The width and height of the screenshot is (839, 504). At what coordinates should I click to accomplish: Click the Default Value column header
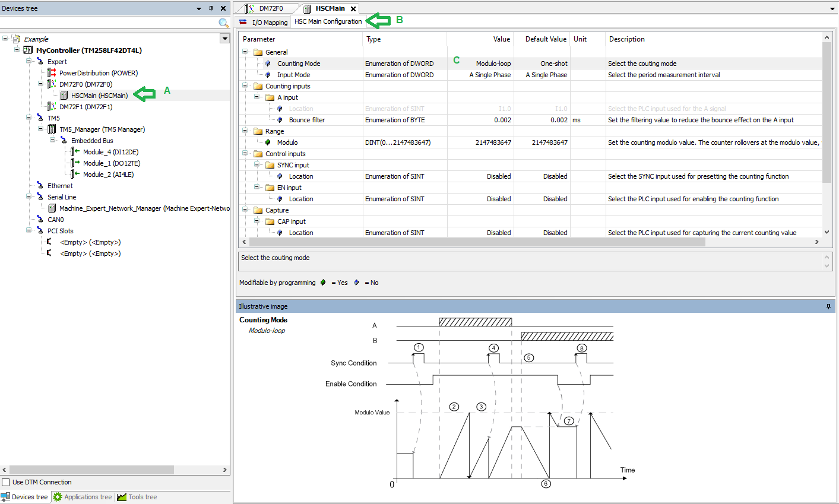[546, 39]
